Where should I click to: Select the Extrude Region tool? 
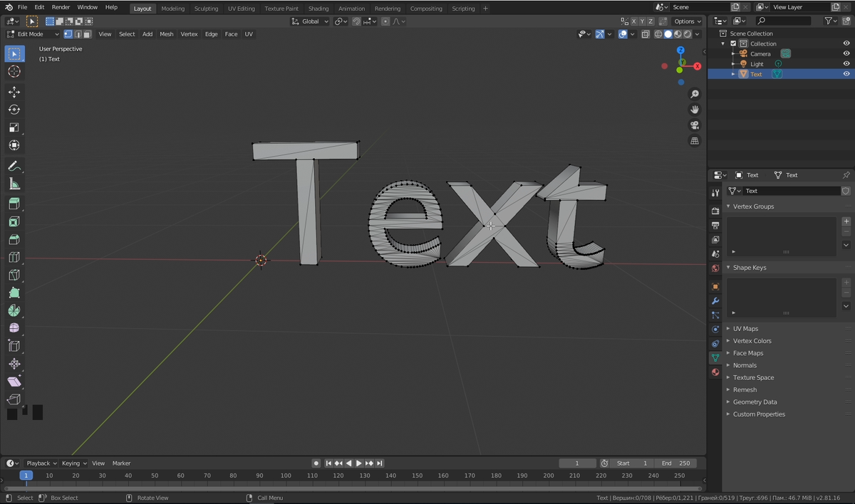coord(14,204)
